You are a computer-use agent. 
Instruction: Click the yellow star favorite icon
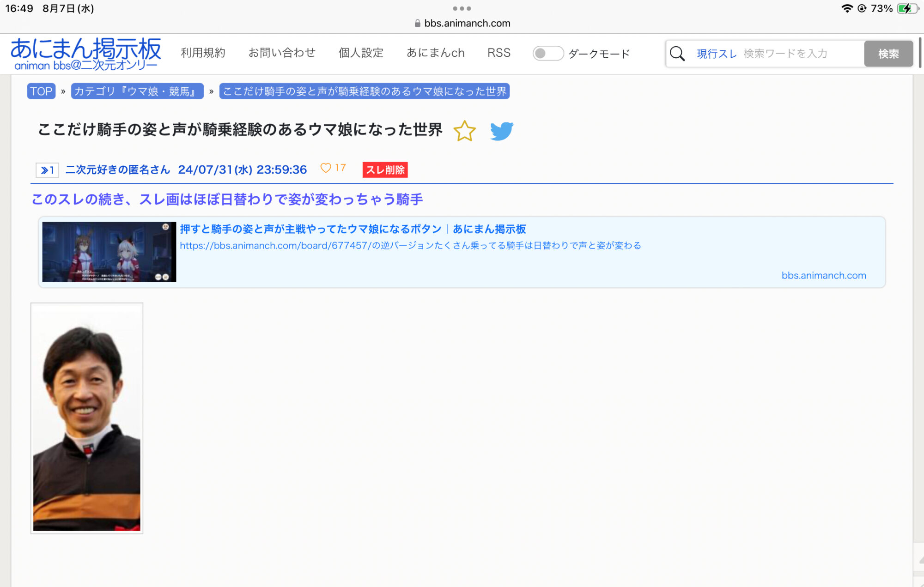click(464, 131)
